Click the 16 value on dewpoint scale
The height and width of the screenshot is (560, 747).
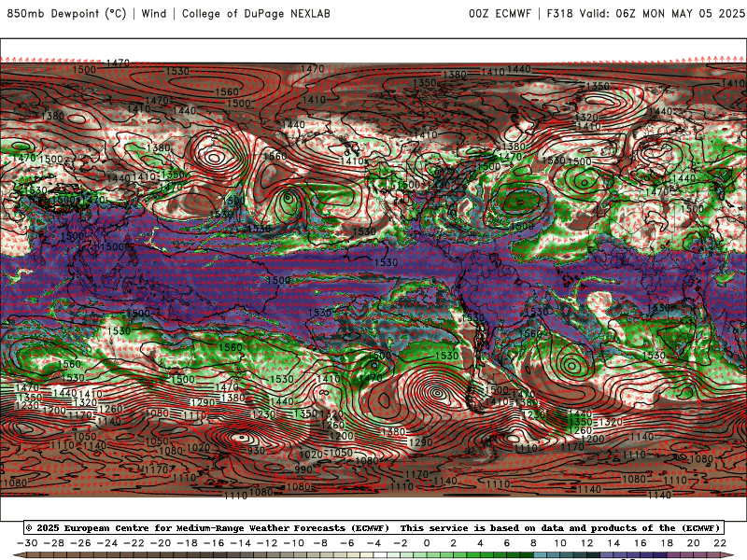[x=641, y=543]
